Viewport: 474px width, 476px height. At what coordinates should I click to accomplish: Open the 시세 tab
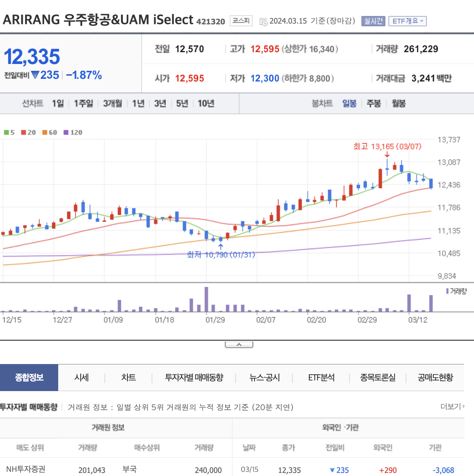tap(81, 377)
